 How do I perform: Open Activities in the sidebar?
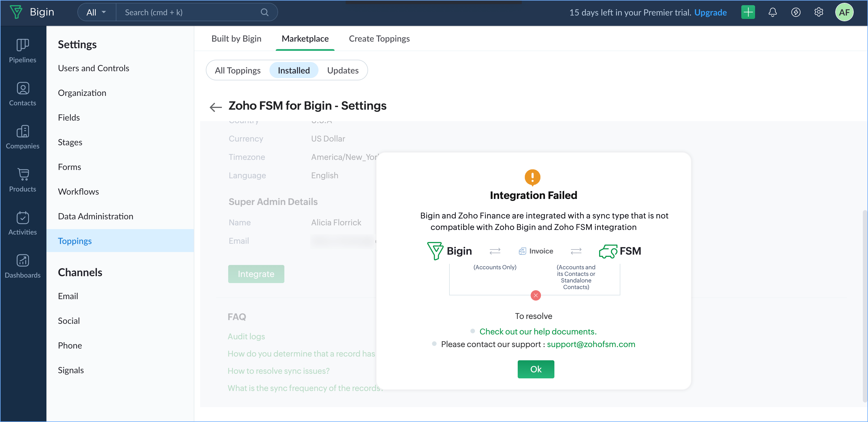23,223
